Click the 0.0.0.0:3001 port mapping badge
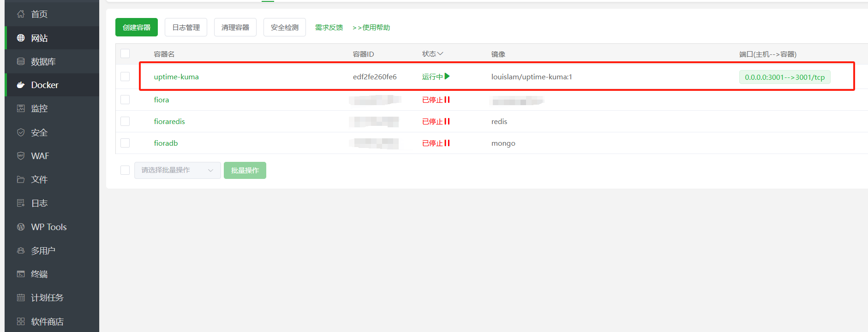Image resolution: width=868 pixels, height=332 pixels. tap(784, 77)
